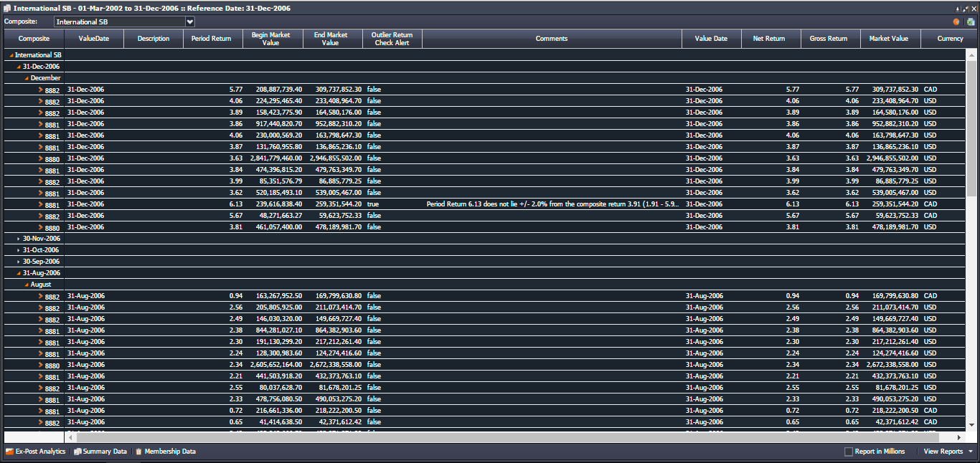Viewport: 980px width, 463px height.
Task: Click the Membership Data clipboard icon
Action: point(138,452)
